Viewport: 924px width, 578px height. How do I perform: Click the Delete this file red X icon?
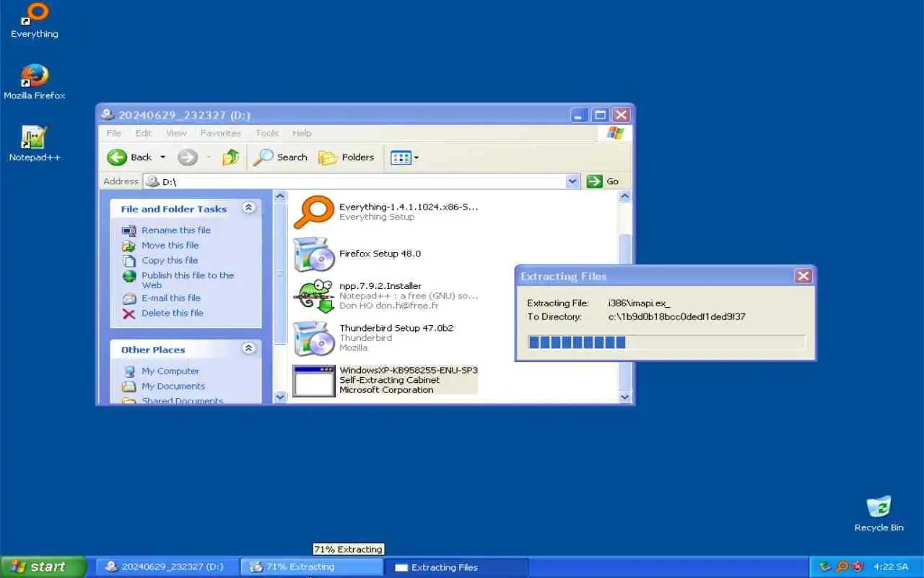129,314
